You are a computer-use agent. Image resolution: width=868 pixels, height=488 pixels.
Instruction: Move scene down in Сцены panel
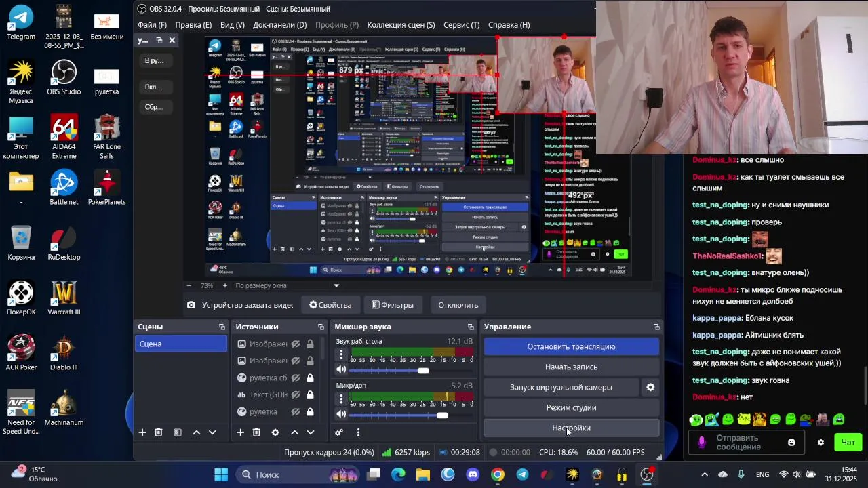pyautogui.click(x=212, y=432)
